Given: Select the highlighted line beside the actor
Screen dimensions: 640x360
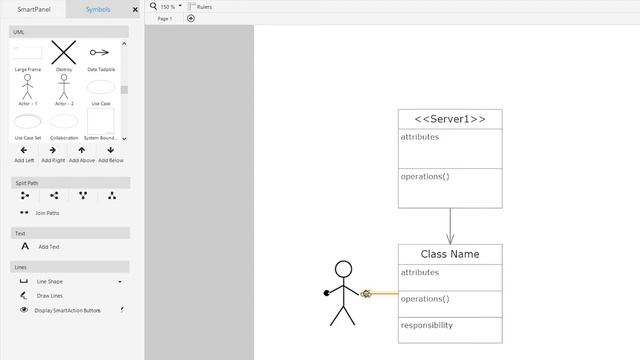Looking at the screenshot, I should (x=380, y=293).
